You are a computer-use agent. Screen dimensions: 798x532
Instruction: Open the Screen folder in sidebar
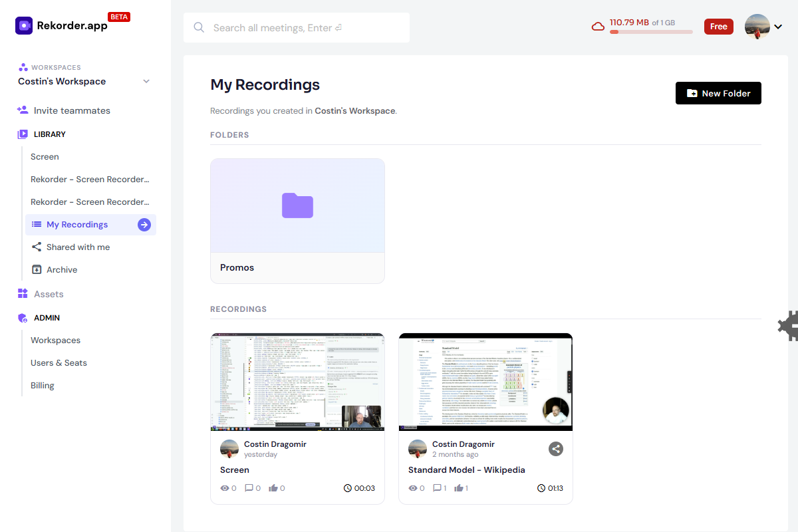point(45,157)
